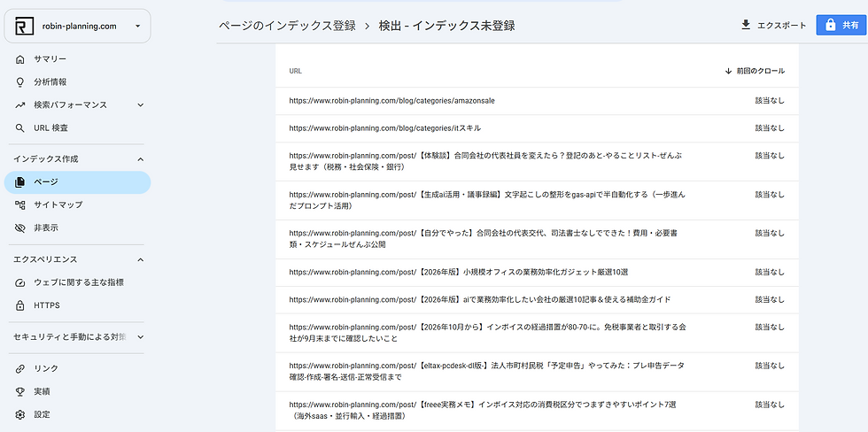This screenshot has width=868, height=432.
Task: Sort by 前回のクロール column header
Action: click(x=755, y=71)
